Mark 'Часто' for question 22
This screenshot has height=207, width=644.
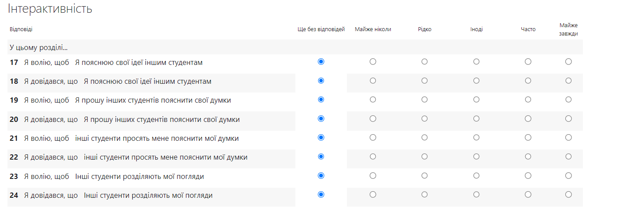point(528,157)
